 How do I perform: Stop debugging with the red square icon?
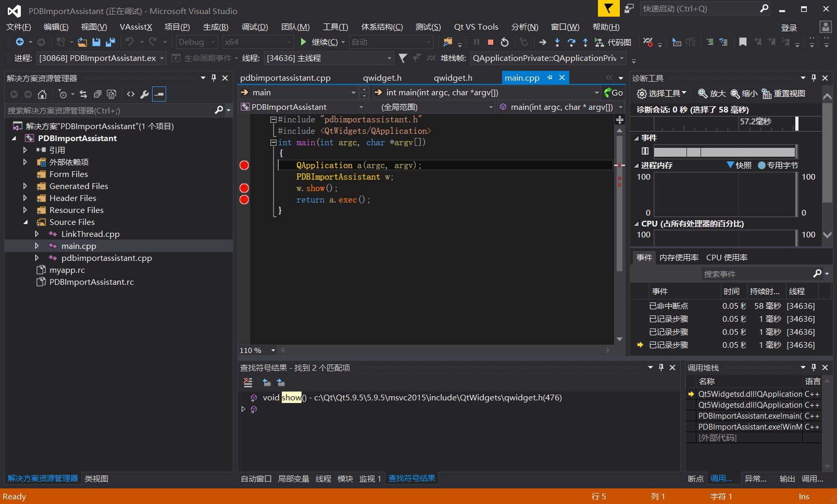tap(490, 42)
